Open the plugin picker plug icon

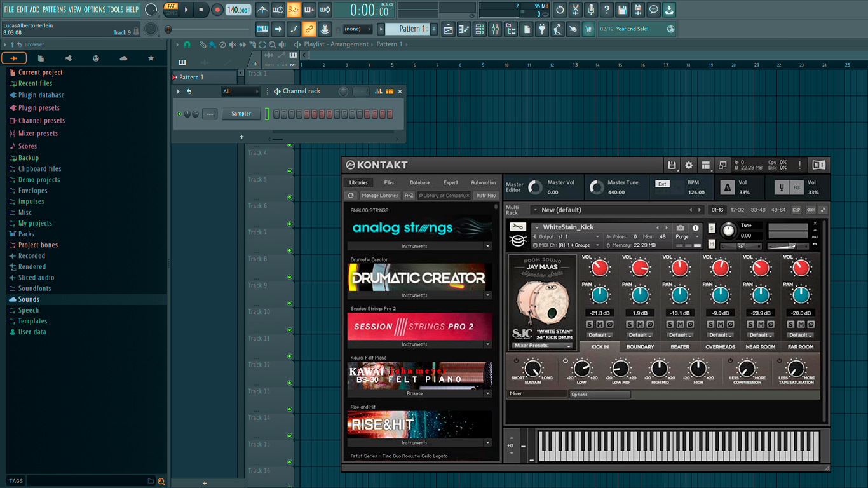click(x=542, y=29)
